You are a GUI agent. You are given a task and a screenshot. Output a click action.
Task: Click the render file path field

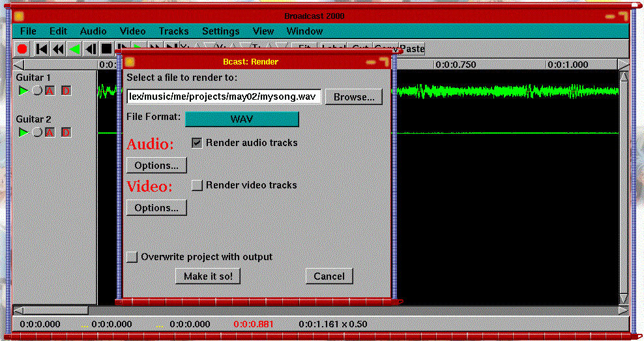pyautogui.click(x=224, y=97)
